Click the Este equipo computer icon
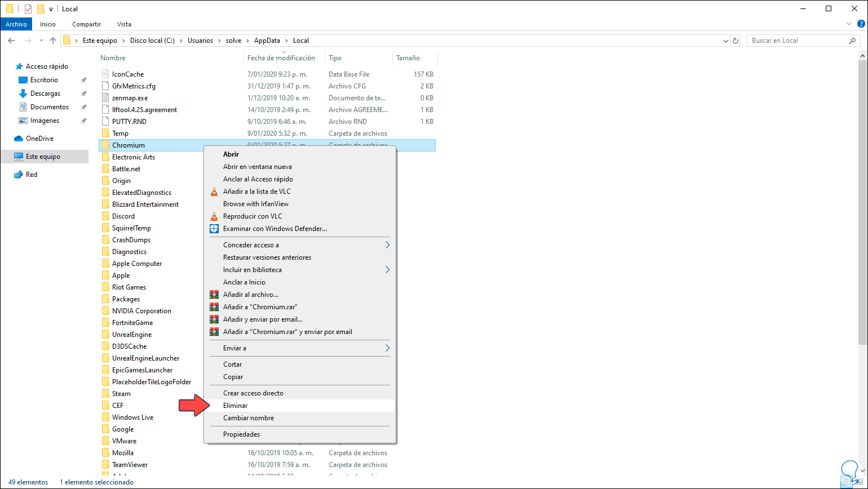The width and height of the screenshot is (868, 489). pos(19,157)
